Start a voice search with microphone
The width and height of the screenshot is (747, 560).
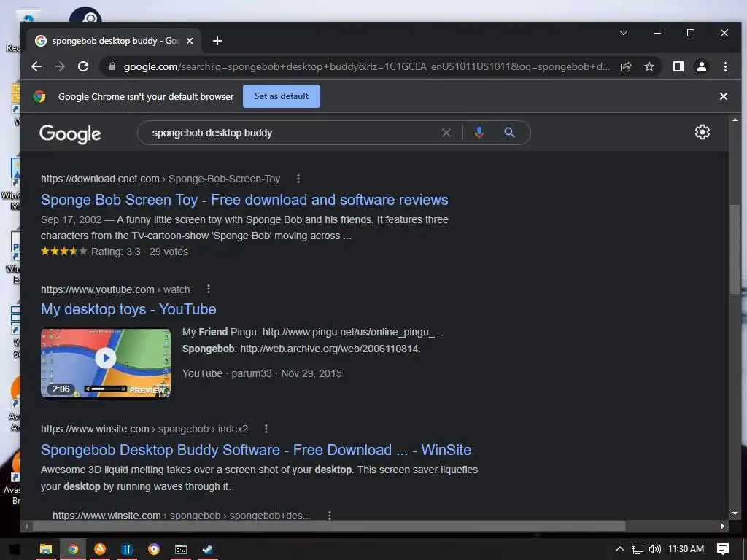point(479,133)
